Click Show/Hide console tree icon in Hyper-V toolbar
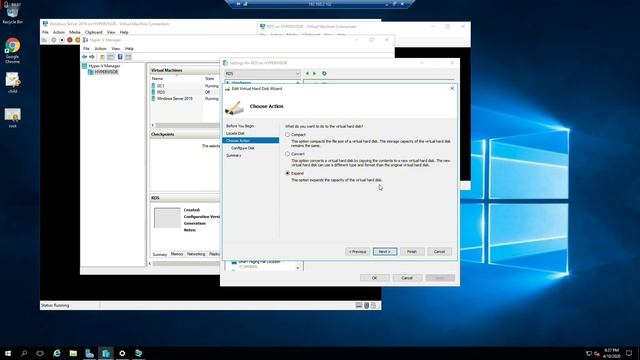Viewport: 640px width, 360px height. pyautogui.click(x=111, y=57)
